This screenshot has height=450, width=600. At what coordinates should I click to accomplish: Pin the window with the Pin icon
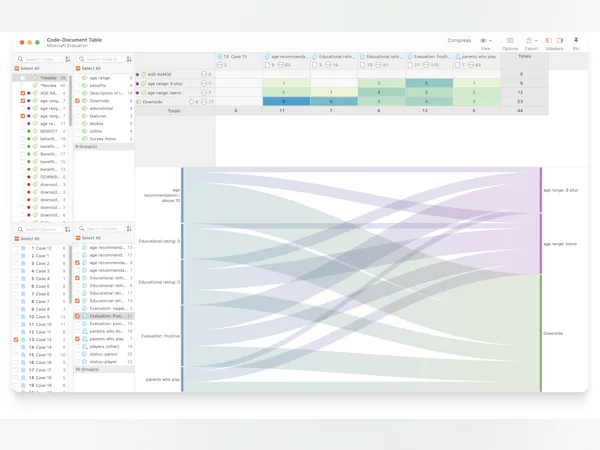pos(576,40)
